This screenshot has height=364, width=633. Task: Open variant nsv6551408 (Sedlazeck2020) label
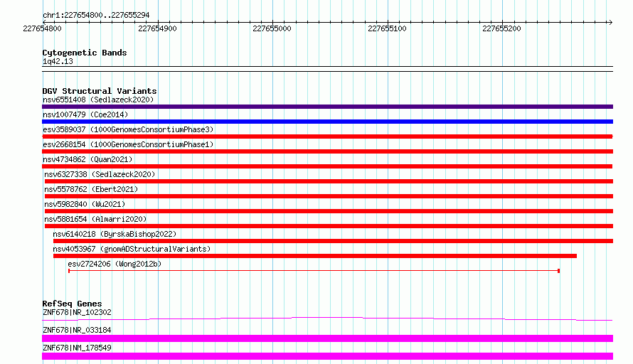(98, 100)
